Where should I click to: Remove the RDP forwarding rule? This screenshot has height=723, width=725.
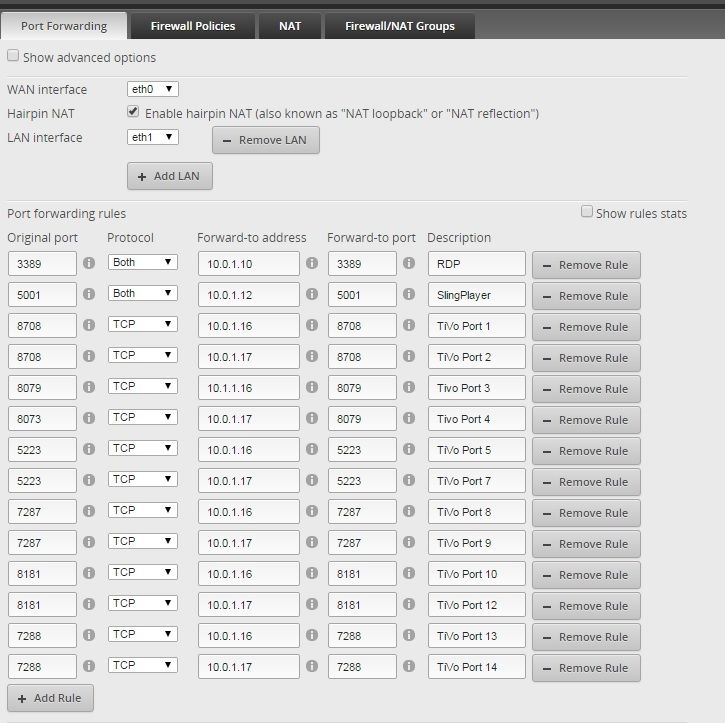[586, 265]
